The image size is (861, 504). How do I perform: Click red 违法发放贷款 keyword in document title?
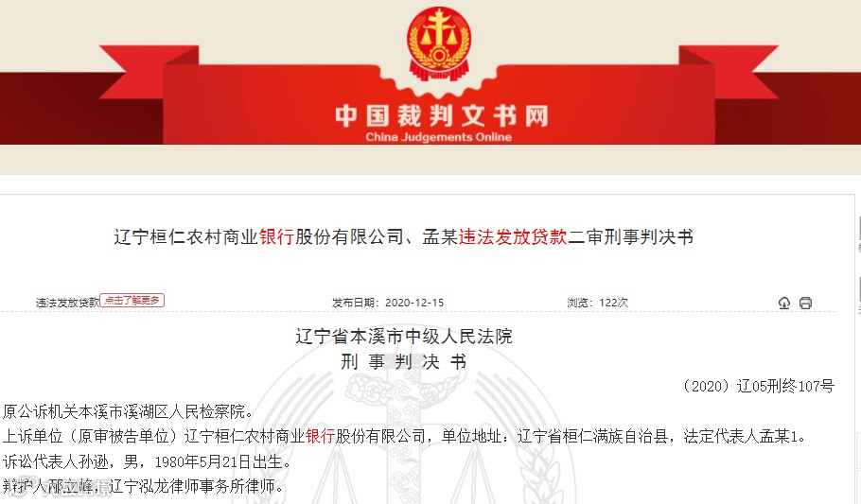[x=513, y=236]
